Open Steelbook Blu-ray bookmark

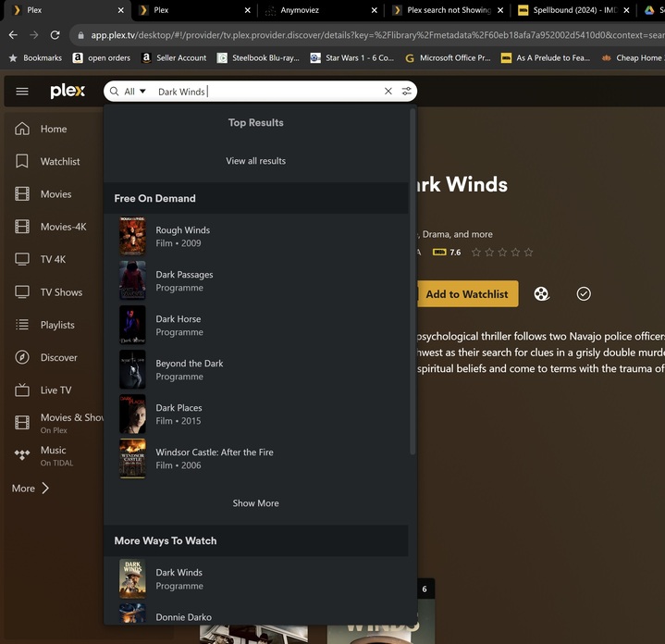pos(258,57)
